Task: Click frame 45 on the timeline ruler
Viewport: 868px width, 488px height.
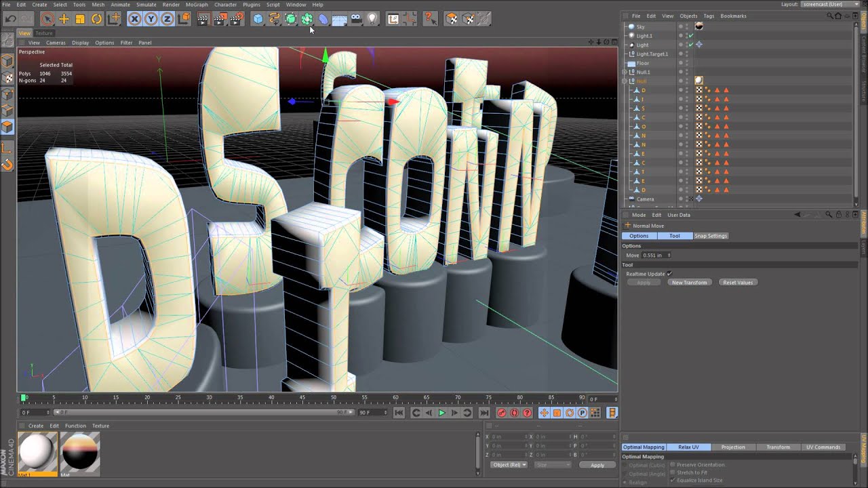Action: (302, 398)
